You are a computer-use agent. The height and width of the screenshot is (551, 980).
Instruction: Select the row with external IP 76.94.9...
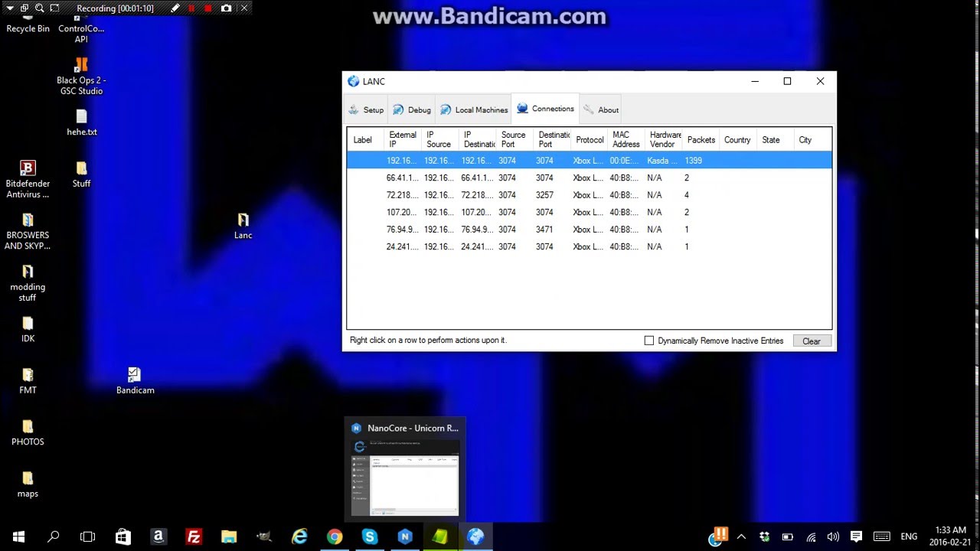click(x=590, y=230)
